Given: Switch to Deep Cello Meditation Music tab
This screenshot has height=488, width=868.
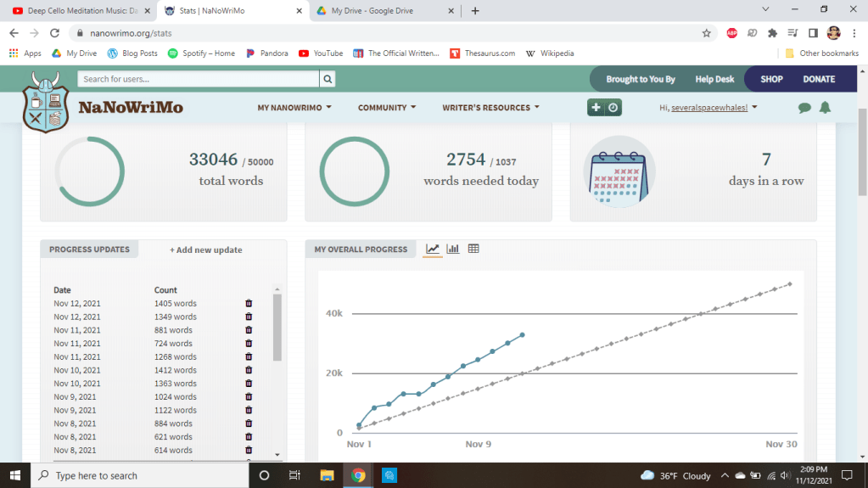Looking at the screenshot, I should [x=76, y=11].
